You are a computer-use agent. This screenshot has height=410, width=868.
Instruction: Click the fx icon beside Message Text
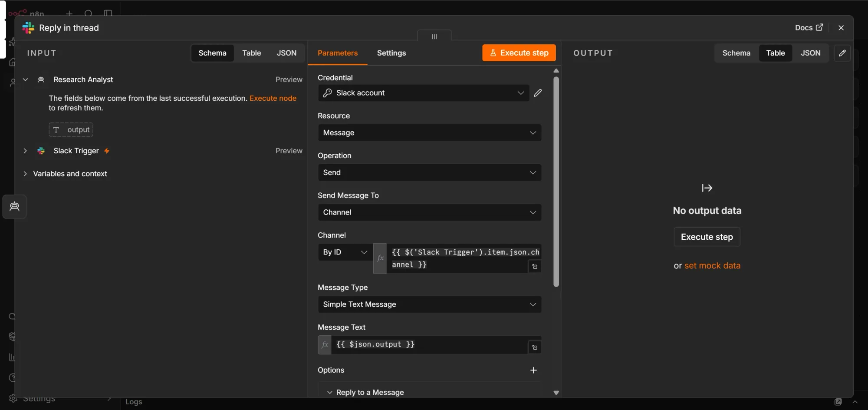[325, 345]
